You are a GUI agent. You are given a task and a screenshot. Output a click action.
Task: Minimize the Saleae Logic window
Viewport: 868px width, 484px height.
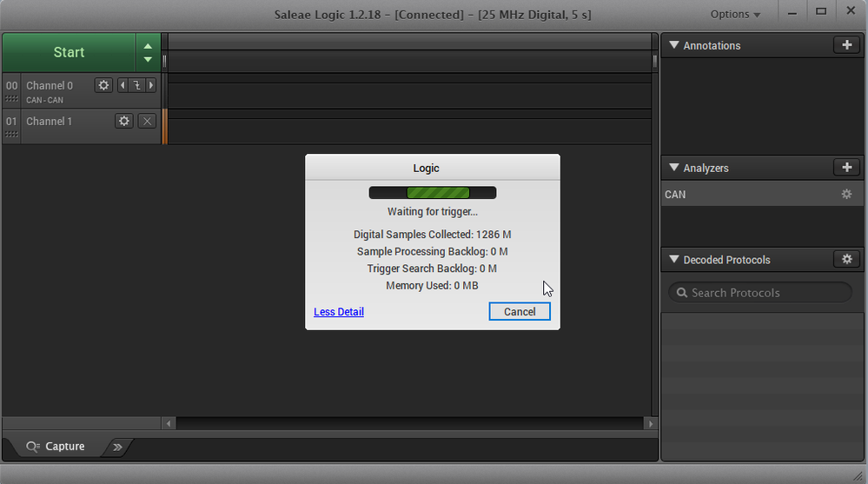(x=792, y=12)
